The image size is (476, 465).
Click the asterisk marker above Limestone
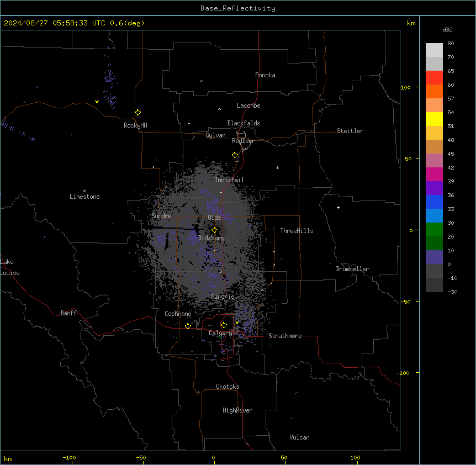[x=84, y=191]
